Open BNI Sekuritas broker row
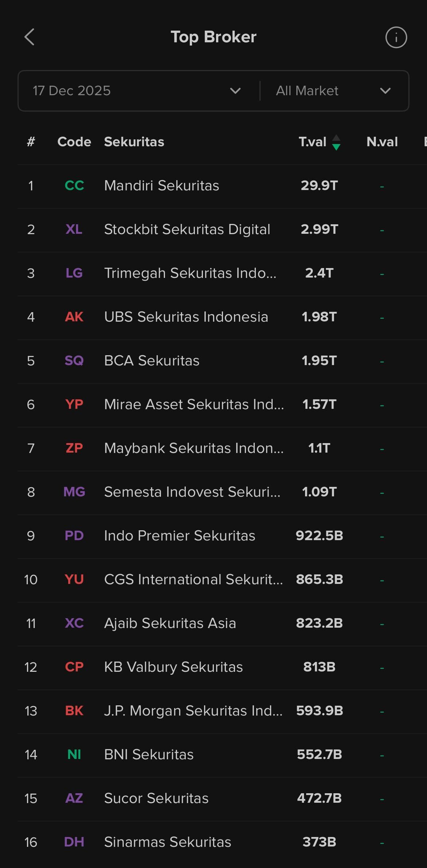 149,755
